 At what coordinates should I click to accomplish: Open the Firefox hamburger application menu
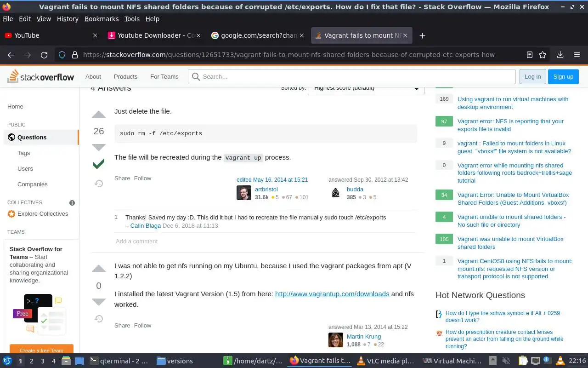[x=577, y=55]
